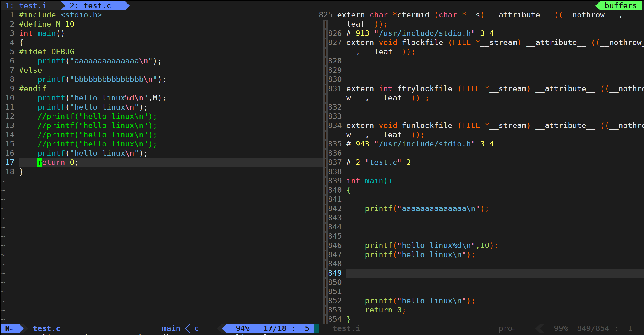Image resolution: width=644 pixels, height=335 pixels.
Task: Click the printf "aaaaaaaaaaaaaa\n" line 842
Action: point(427,209)
